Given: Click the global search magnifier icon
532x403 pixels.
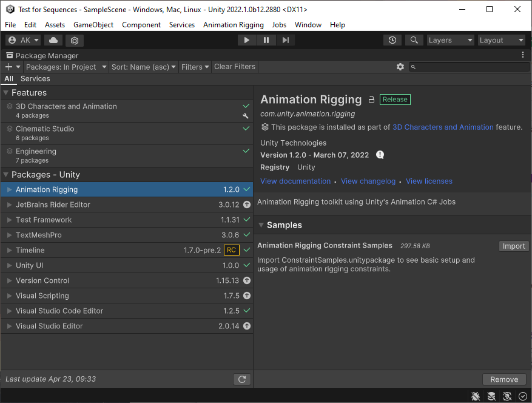Looking at the screenshot, I should pyautogui.click(x=414, y=40).
